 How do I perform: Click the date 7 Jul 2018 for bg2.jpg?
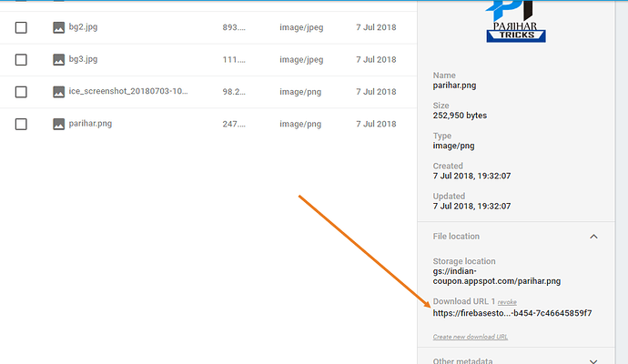[x=376, y=27]
